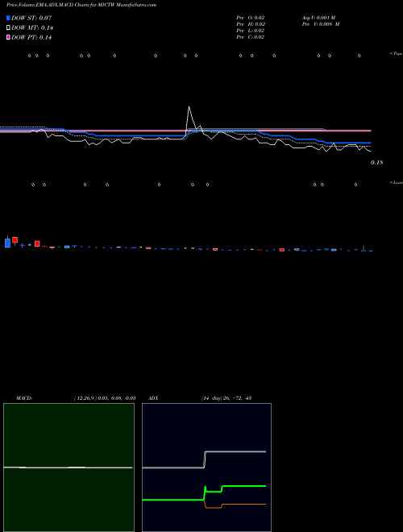403x532 pixels.
Task: Click the peak of the white price spike
Action: coord(189,107)
